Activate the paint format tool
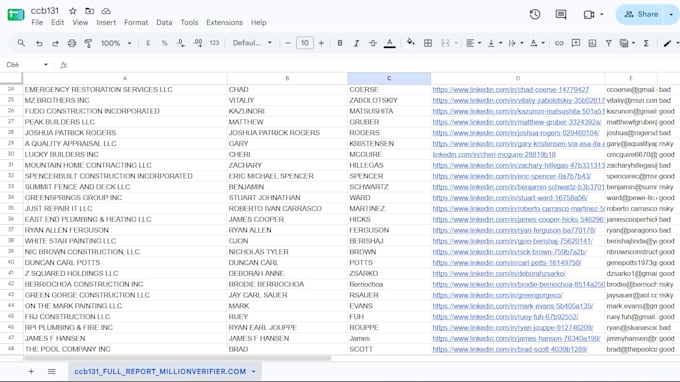This screenshot has height=382, width=680. point(88,43)
